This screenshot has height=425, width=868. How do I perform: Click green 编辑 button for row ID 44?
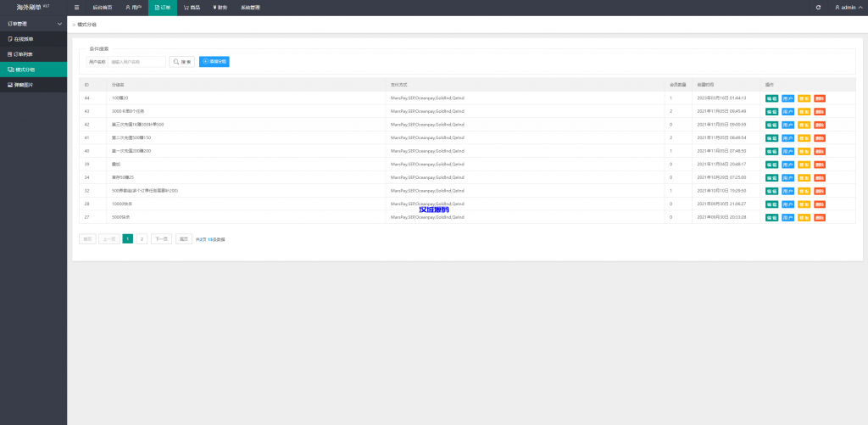(x=771, y=98)
